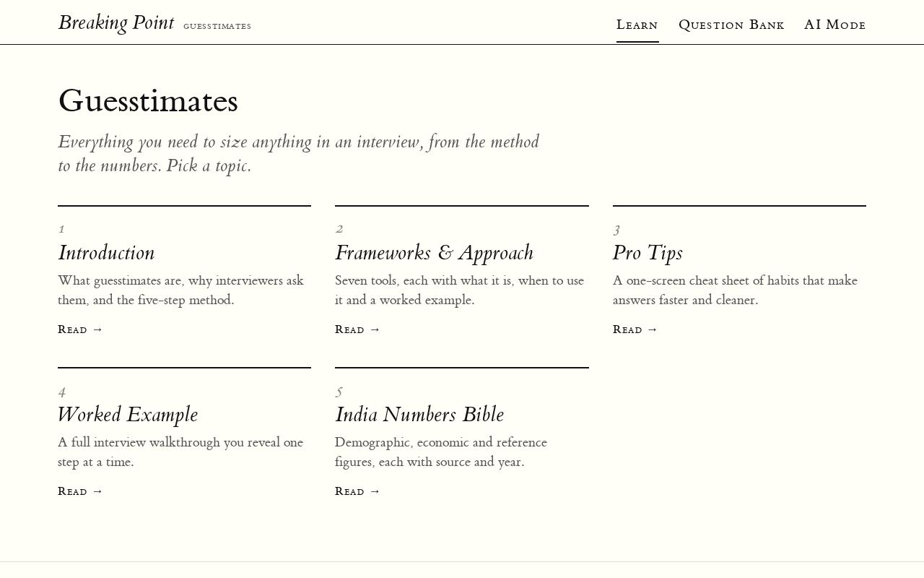Open the Breaking Point home logo
Viewport: 924px width, 578px height.
[115, 23]
